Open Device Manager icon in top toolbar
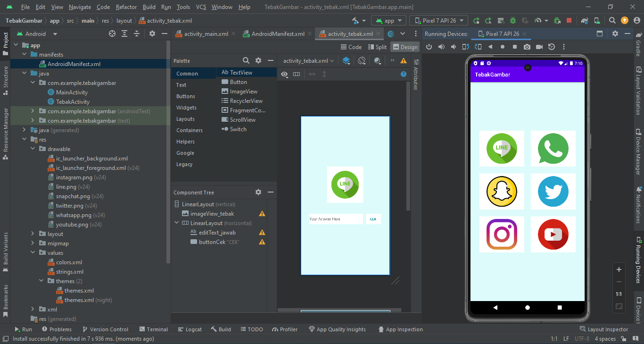 click(597, 21)
